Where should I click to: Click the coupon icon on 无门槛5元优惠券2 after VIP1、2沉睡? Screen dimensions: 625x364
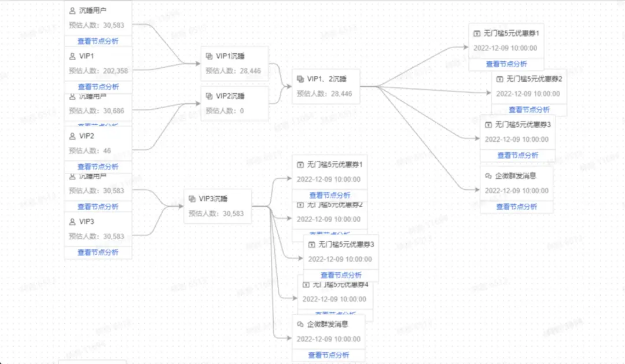499,79
